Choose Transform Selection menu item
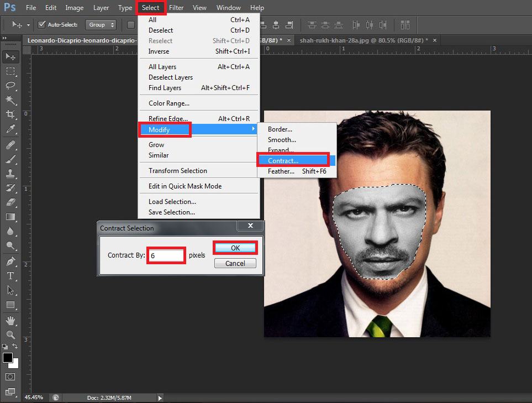 (198, 170)
